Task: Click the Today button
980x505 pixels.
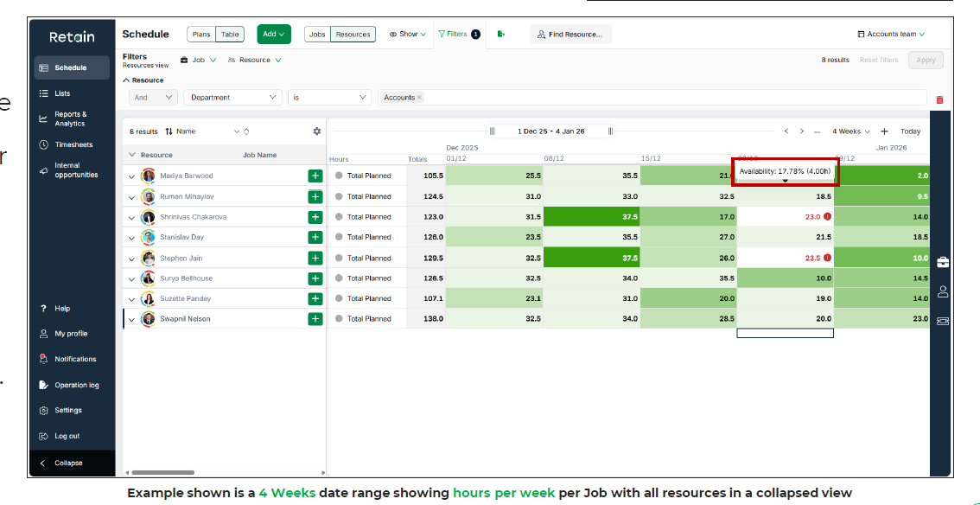Action: pyautogui.click(x=910, y=131)
